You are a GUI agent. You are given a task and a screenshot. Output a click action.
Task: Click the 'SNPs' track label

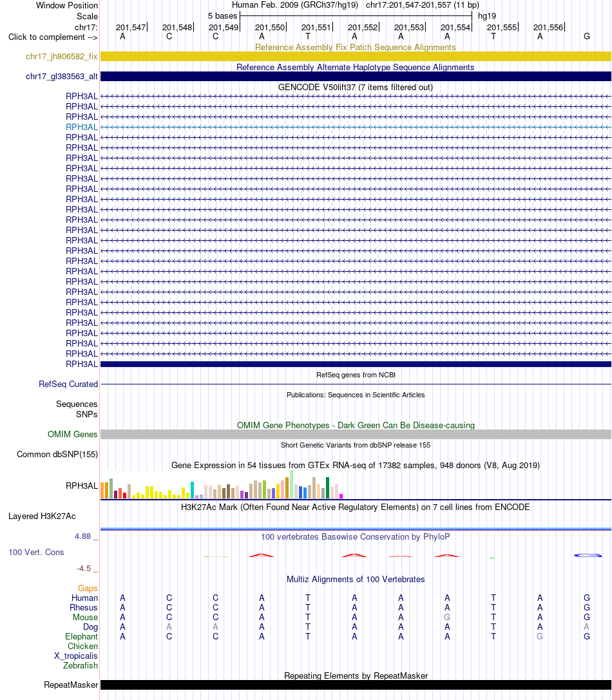(x=87, y=414)
